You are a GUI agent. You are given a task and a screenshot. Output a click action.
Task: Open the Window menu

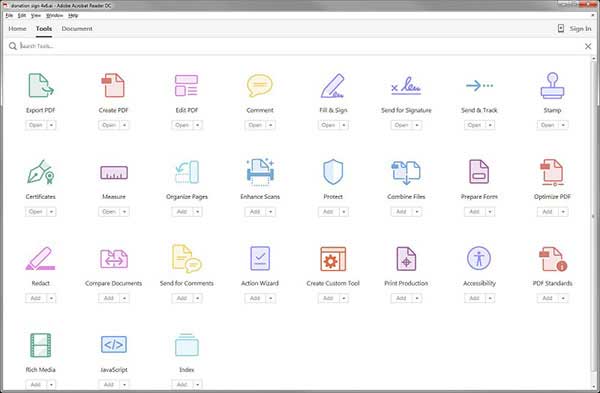(54, 16)
